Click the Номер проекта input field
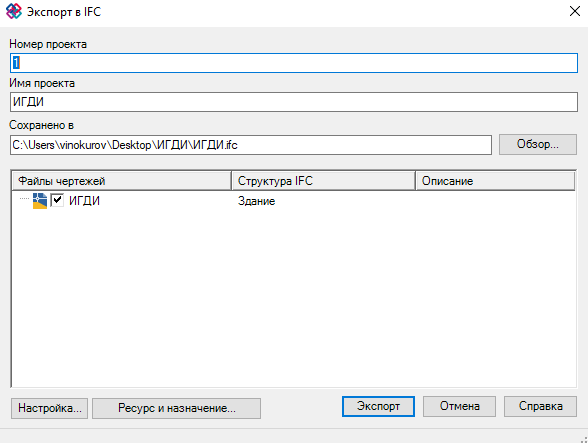 pos(294,63)
